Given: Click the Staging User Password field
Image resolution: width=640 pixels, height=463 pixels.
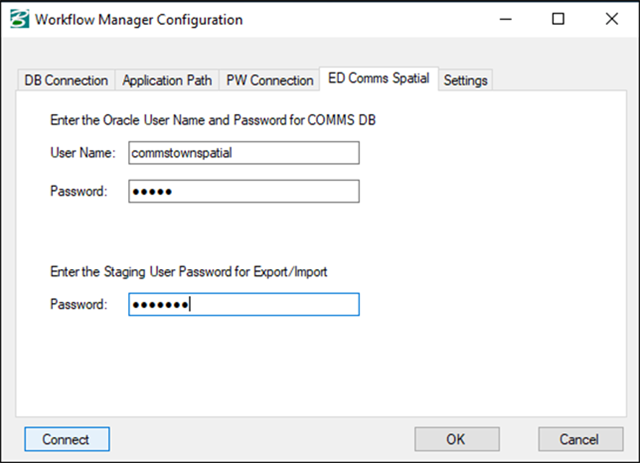Looking at the screenshot, I should 244,304.
